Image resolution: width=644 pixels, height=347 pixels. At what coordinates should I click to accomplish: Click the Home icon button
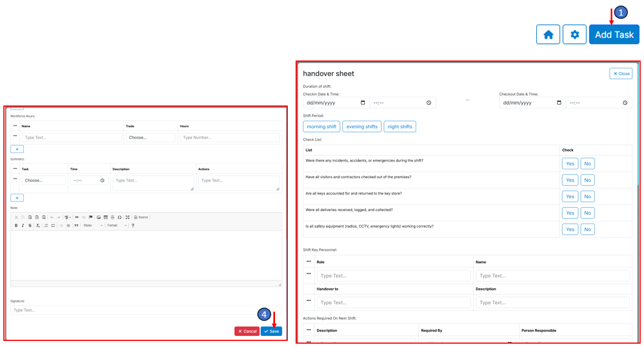click(548, 34)
